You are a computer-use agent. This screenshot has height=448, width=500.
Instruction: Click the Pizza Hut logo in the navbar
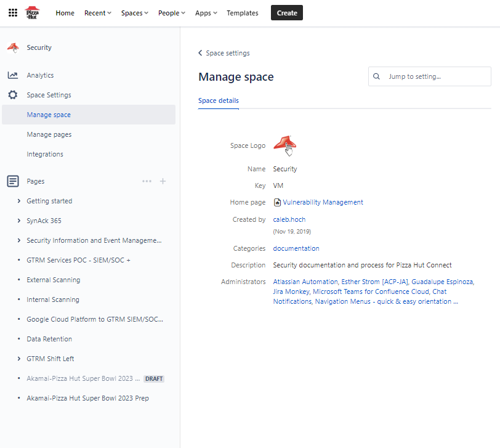click(x=33, y=12)
